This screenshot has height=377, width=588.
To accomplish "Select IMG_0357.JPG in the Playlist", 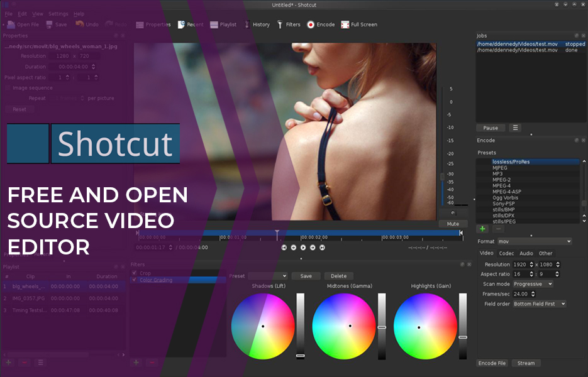I will coord(62,298).
